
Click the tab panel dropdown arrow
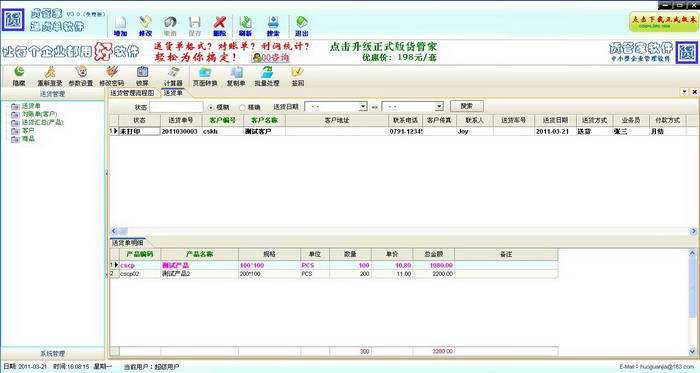(684, 91)
